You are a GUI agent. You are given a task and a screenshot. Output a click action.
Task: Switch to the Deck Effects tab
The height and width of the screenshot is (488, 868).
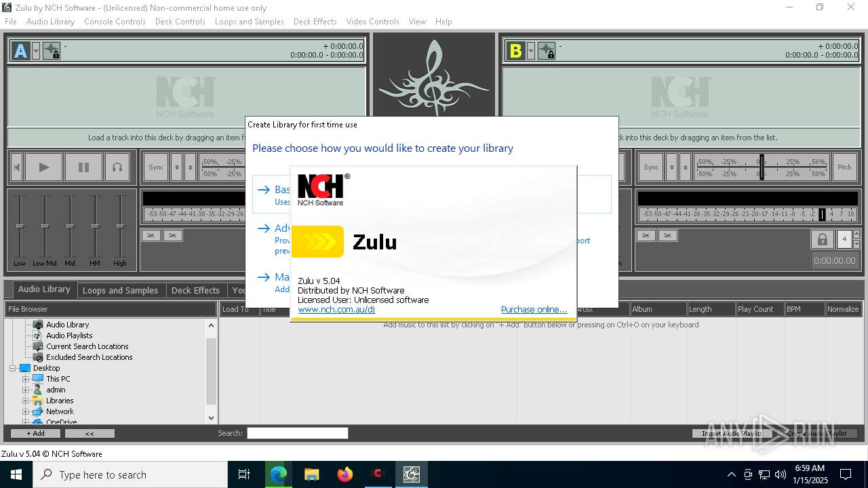tap(195, 290)
